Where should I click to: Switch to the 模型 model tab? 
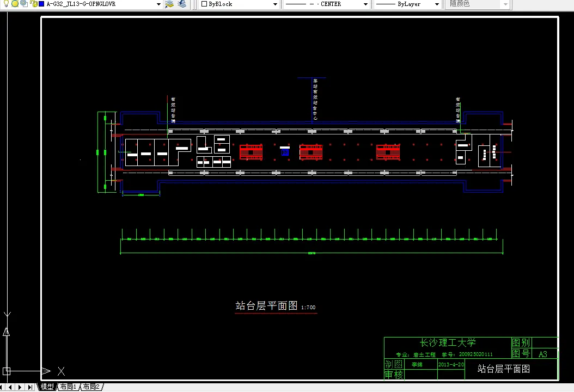[x=47, y=387]
